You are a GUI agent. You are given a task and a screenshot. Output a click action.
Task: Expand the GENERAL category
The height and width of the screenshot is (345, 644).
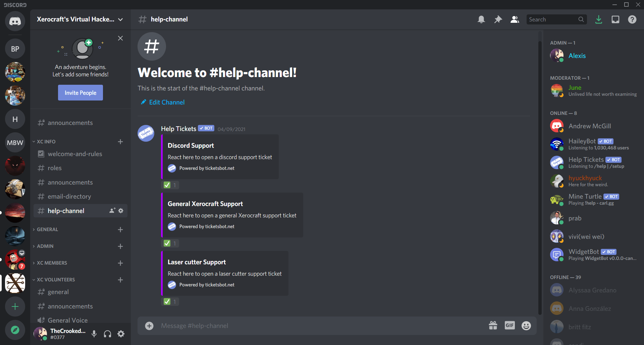coord(46,229)
